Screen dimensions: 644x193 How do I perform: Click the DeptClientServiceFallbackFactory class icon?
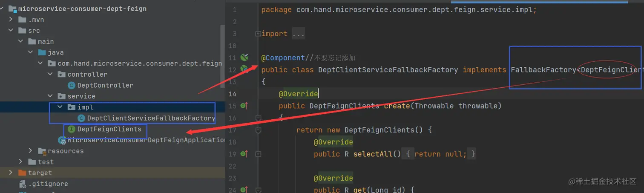[x=81, y=118]
